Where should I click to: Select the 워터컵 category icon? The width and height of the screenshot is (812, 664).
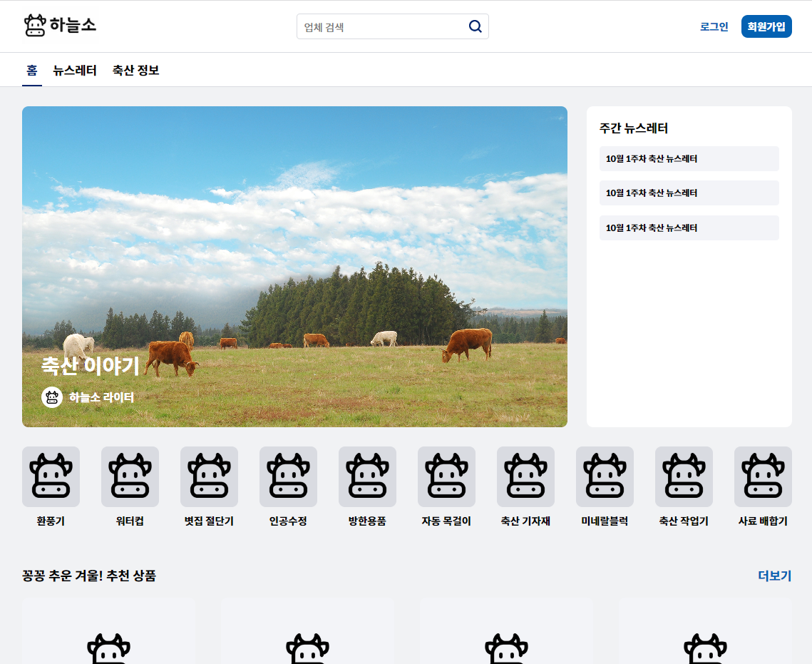pyautogui.click(x=130, y=476)
